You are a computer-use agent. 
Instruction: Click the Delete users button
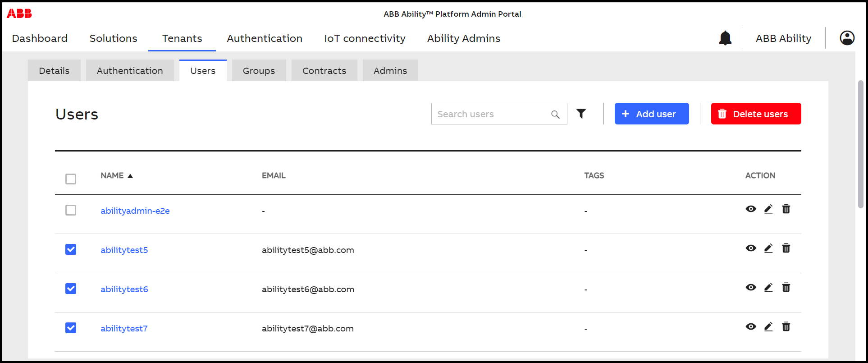[756, 114]
